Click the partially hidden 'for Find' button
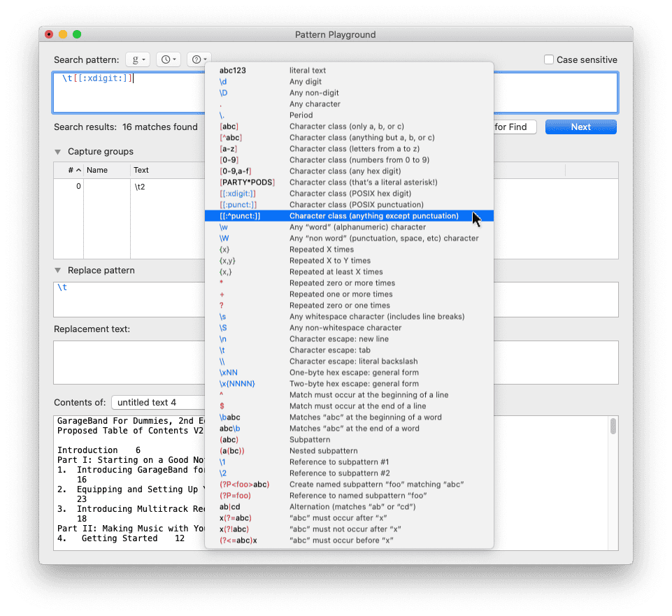Viewport: 672px width, 616px height. click(515, 127)
